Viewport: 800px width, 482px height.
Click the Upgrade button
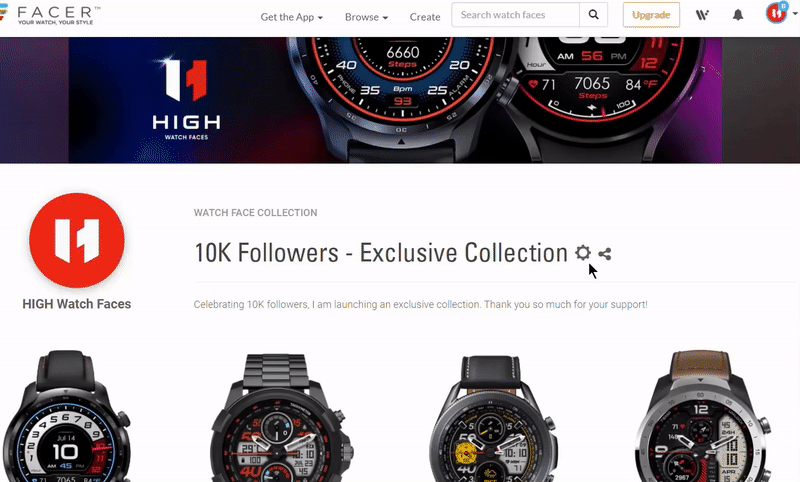click(x=651, y=15)
